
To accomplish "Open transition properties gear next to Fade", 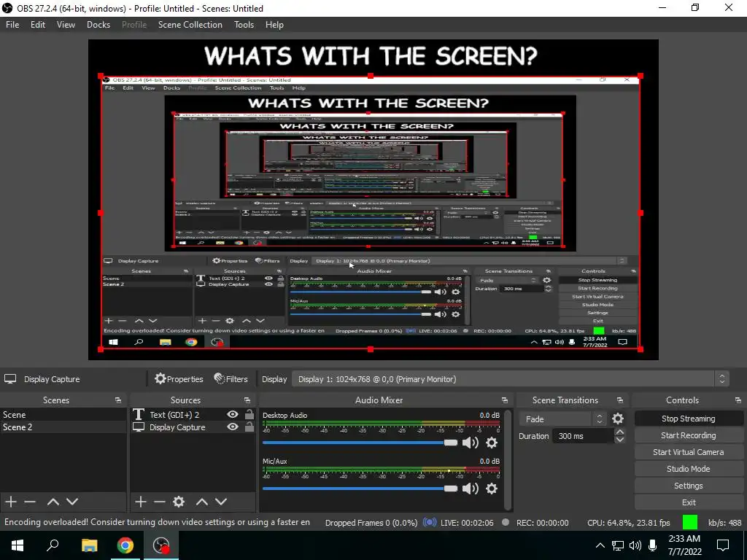I will (x=618, y=419).
